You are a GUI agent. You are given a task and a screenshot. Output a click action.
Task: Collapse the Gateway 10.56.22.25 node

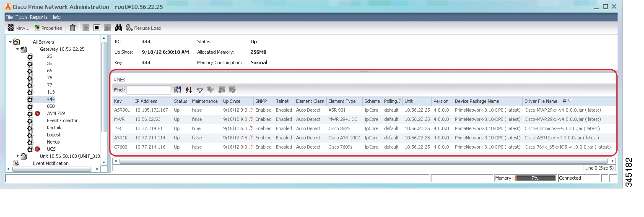pos(18,49)
